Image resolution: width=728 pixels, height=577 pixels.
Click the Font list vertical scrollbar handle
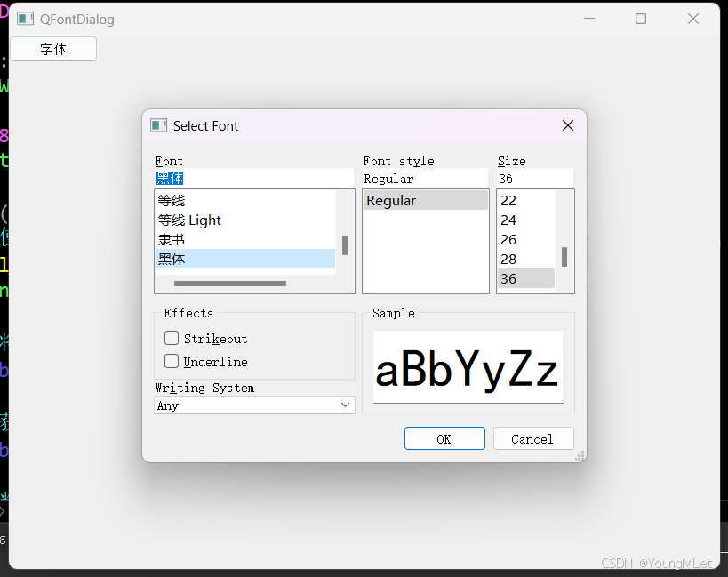coord(345,245)
